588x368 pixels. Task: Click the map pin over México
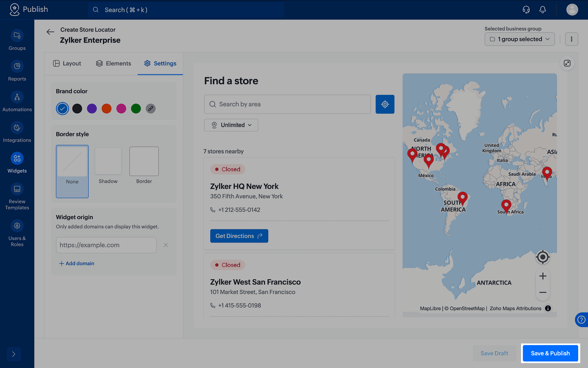coord(428,161)
